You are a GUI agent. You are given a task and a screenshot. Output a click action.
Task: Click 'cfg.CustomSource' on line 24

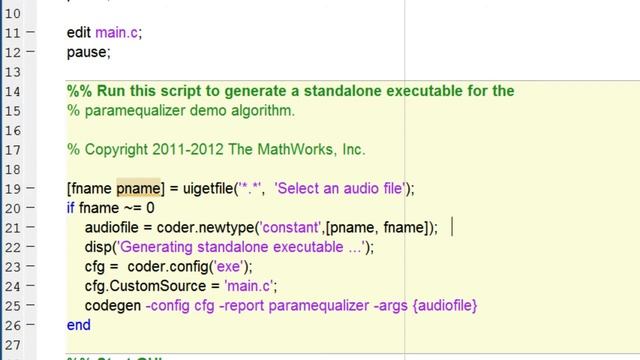145,287
